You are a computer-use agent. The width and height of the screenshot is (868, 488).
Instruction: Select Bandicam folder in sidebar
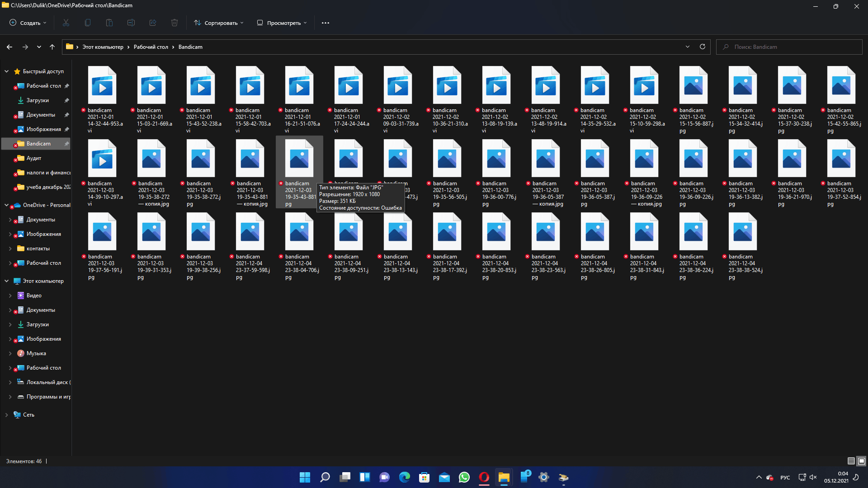click(36, 144)
